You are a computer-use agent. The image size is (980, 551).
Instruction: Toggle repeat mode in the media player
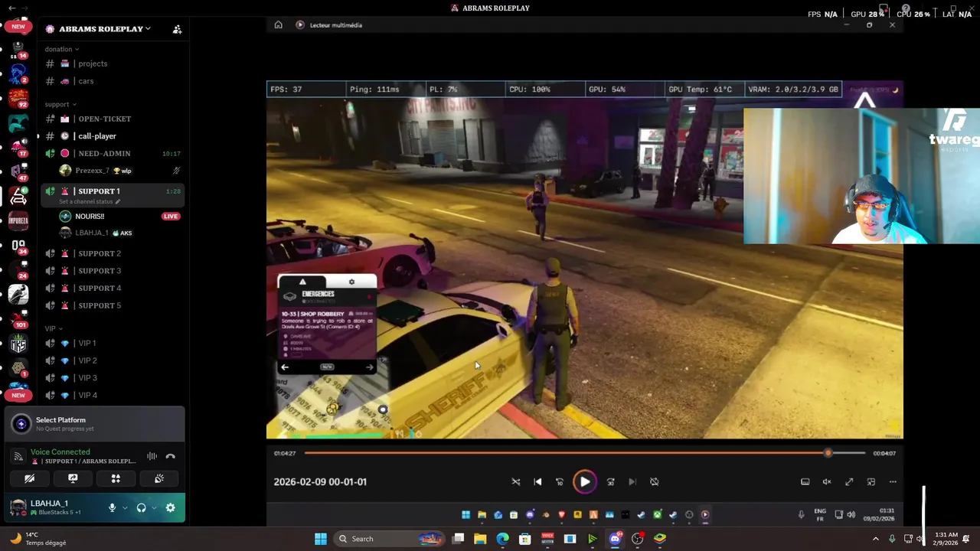(x=654, y=482)
